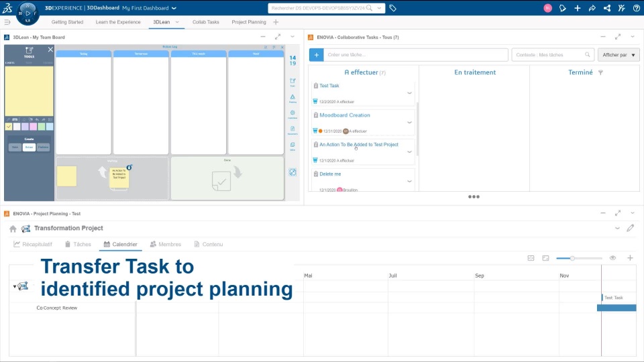Click the home icon in Project Planning
This screenshot has width=644, height=362.
click(x=13, y=229)
